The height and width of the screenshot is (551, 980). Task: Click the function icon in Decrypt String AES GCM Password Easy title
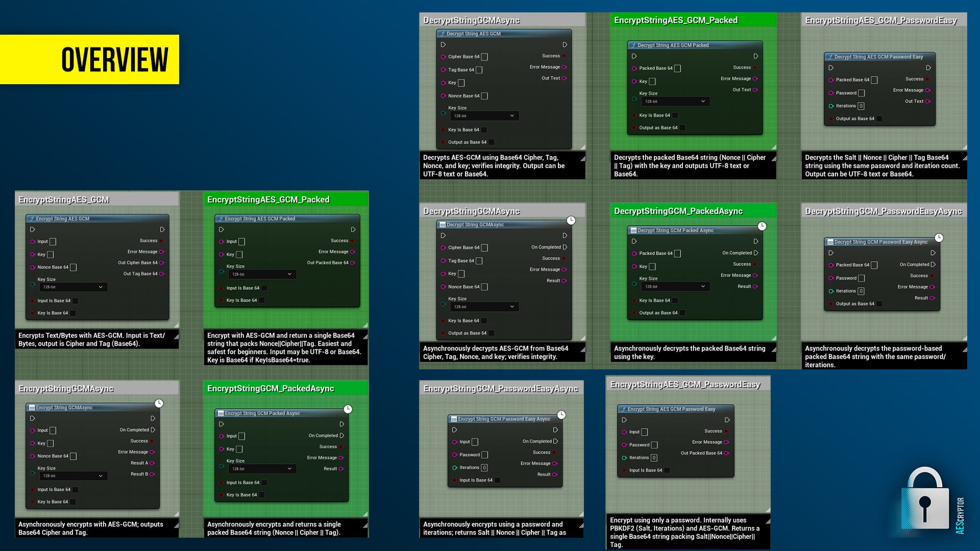coord(830,57)
